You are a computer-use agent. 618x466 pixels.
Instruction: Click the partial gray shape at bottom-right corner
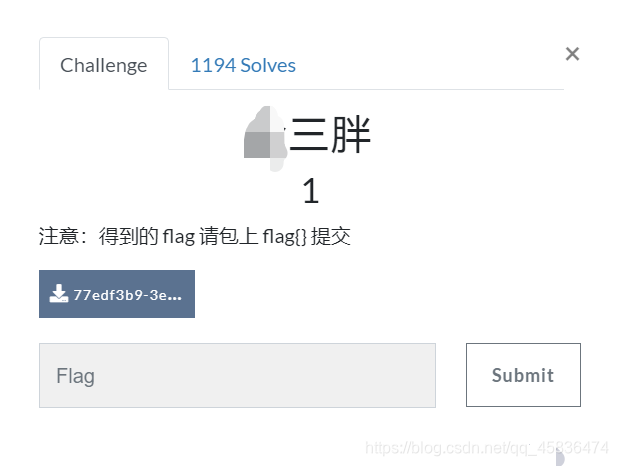pos(560,459)
